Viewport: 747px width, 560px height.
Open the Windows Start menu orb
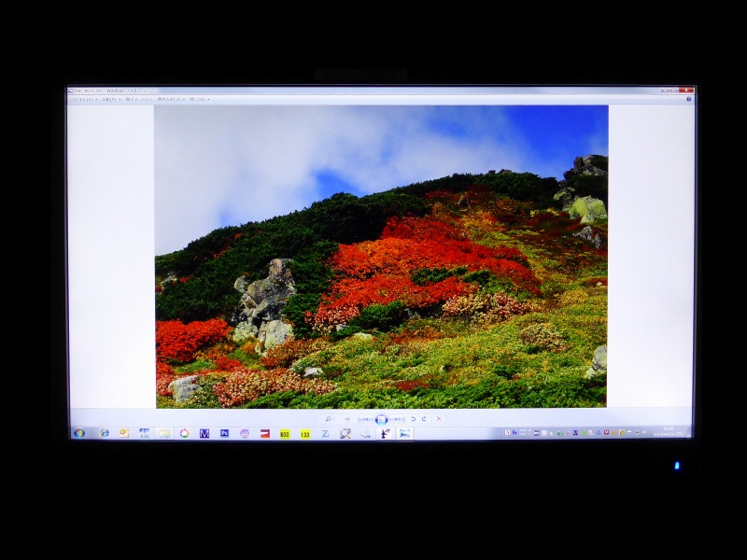[79, 433]
